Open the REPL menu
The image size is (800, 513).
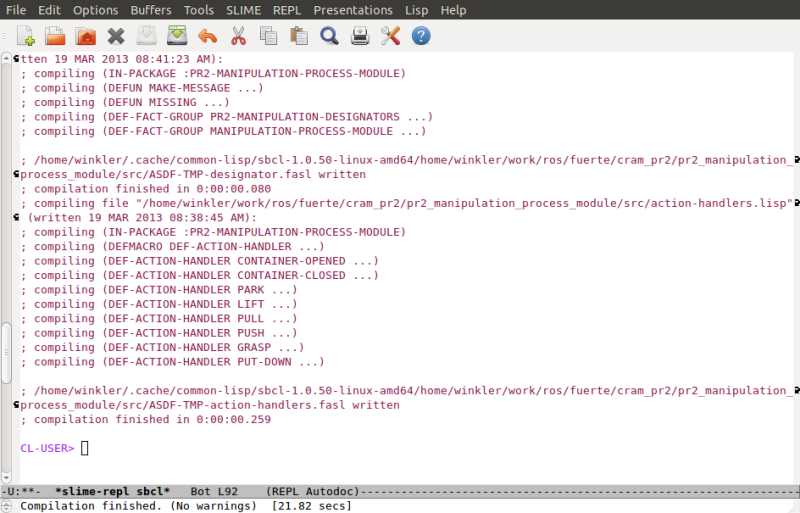(287, 10)
